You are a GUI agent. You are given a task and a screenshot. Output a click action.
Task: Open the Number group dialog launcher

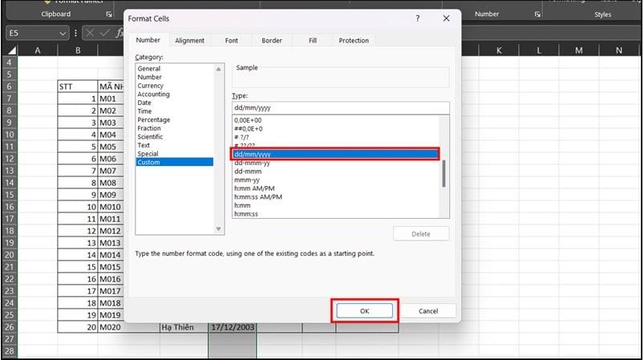click(x=537, y=14)
